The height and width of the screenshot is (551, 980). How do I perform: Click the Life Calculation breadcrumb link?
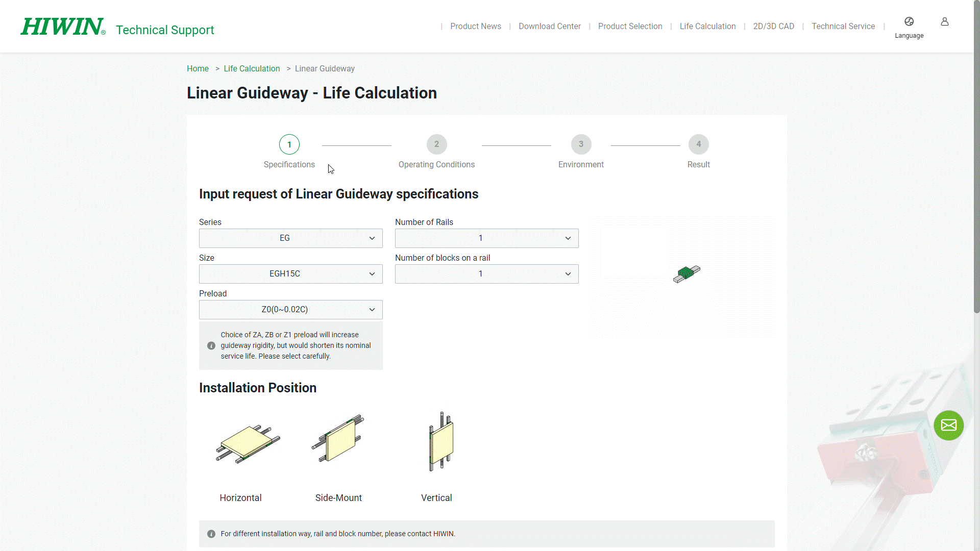pyautogui.click(x=252, y=69)
